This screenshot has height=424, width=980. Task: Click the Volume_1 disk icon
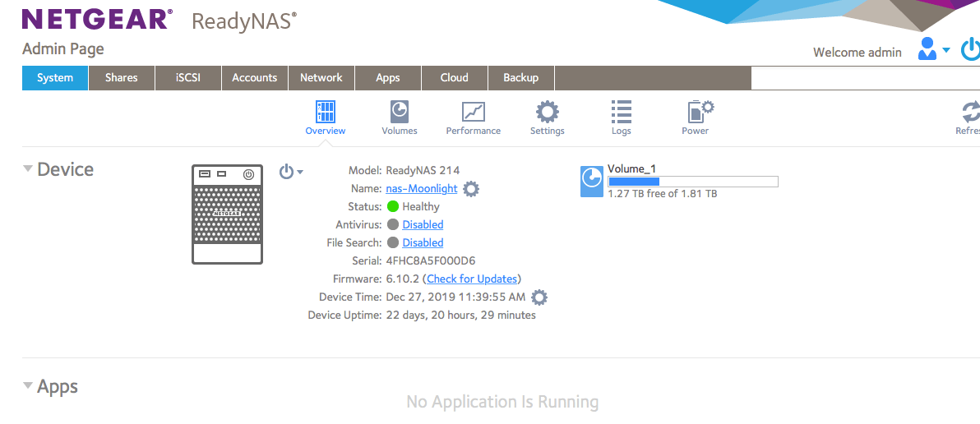591,181
